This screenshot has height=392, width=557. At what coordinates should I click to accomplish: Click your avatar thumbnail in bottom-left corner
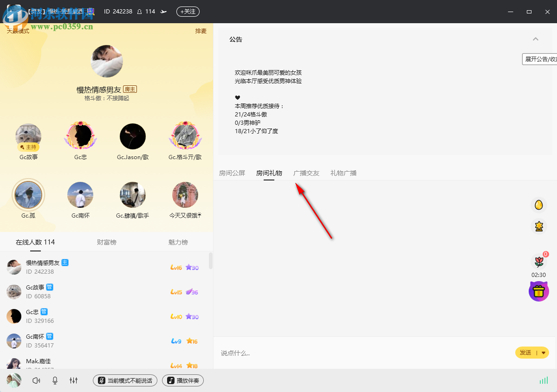click(x=13, y=380)
